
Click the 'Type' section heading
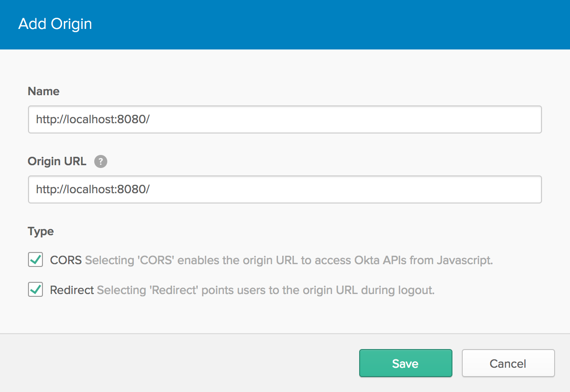pyautogui.click(x=41, y=231)
